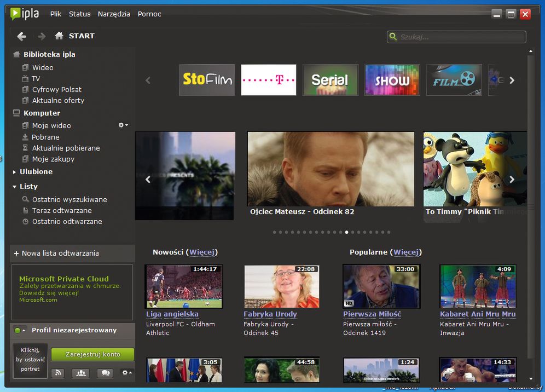Image resolution: width=545 pixels, height=392 pixels.
Task: Play the Liverpool FC football thumbnail 1:44:17
Action: click(184, 286)
